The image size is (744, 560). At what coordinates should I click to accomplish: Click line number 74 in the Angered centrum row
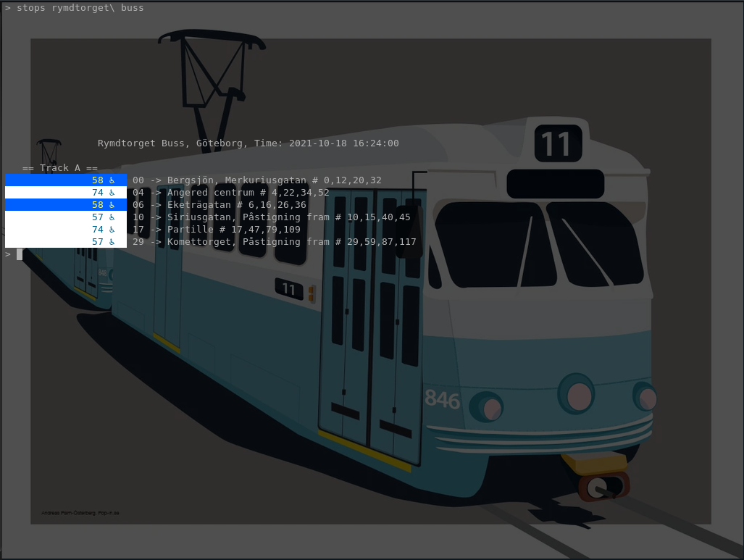[98, 193]
